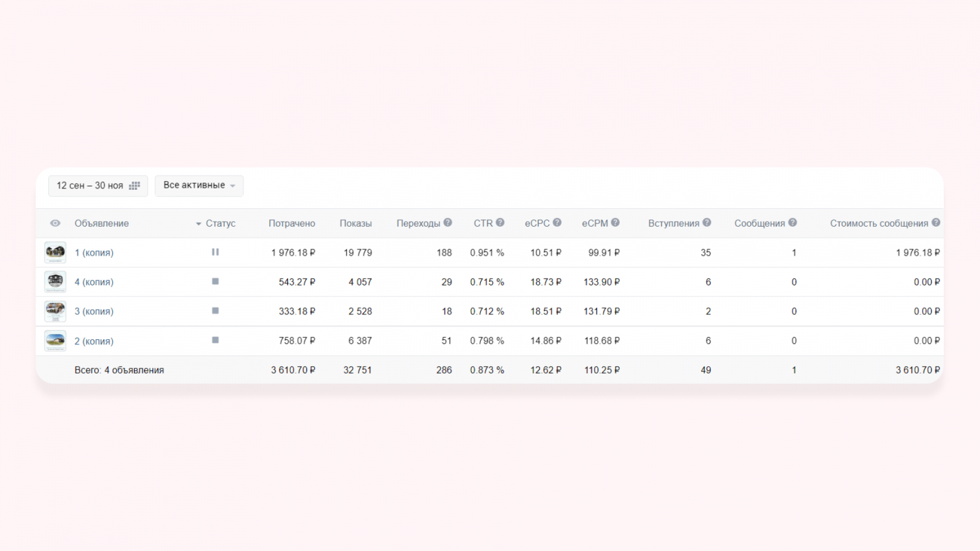
Task: Click the help icon next to Стоимость сообщения
Action: pos(936,223)
